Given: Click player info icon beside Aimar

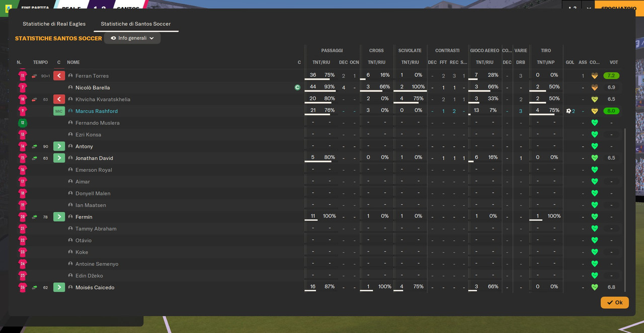Looking at the screenshot, I should point(70,181).
